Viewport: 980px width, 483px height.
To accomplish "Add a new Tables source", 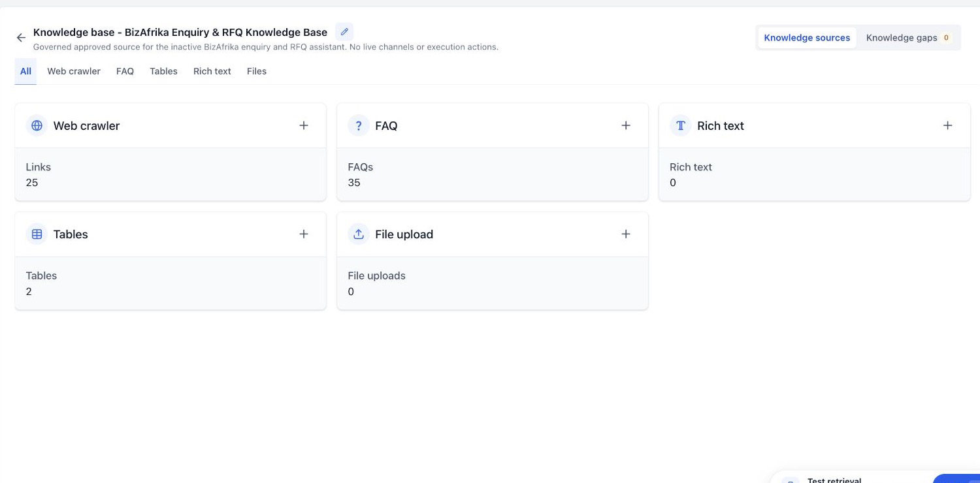I will [304, 234].
